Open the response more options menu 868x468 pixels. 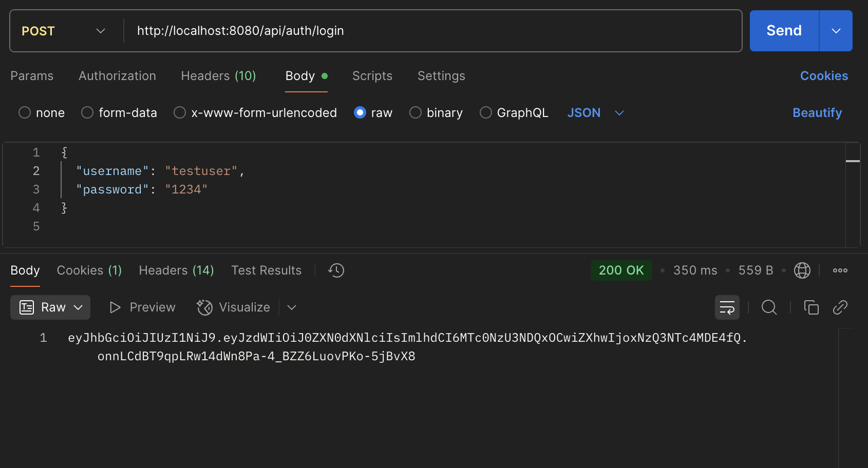click(x=840, y=270)
